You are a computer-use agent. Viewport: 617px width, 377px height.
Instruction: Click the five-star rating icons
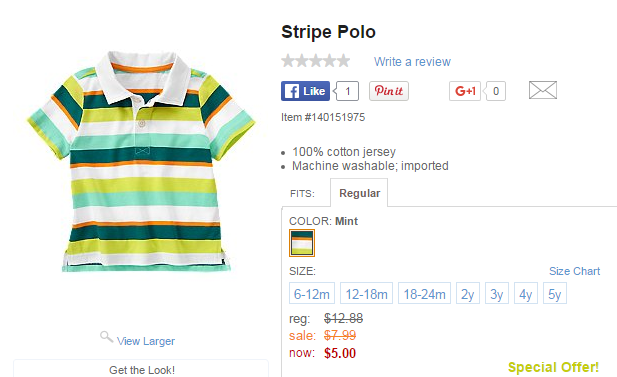tap(316, 61)
